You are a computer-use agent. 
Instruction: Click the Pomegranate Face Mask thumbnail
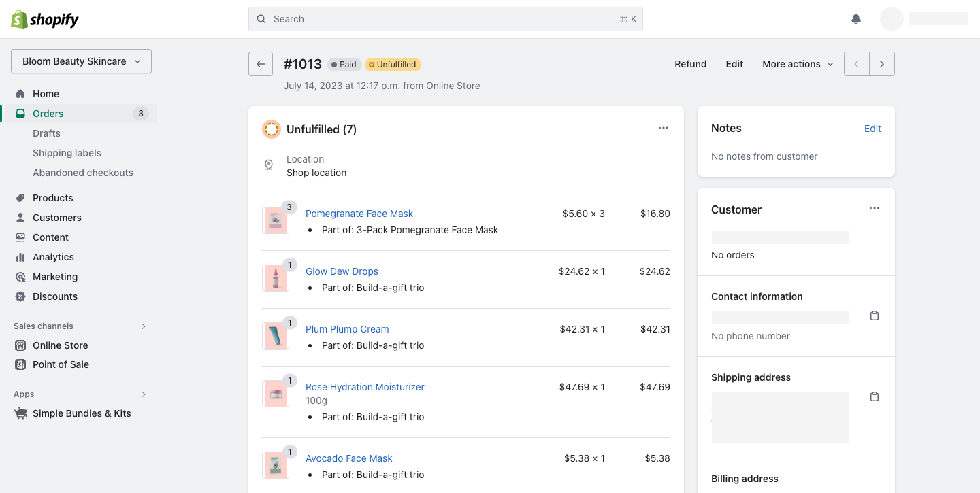tap(275, 220)
